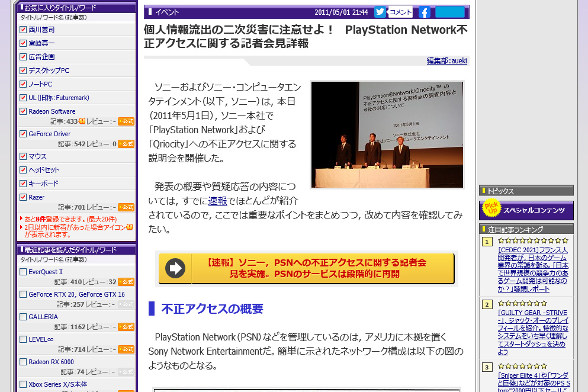Open the スペシャルコンテンツ banner
This screenshot has width=588, height=392.
(x=526, y=210)
